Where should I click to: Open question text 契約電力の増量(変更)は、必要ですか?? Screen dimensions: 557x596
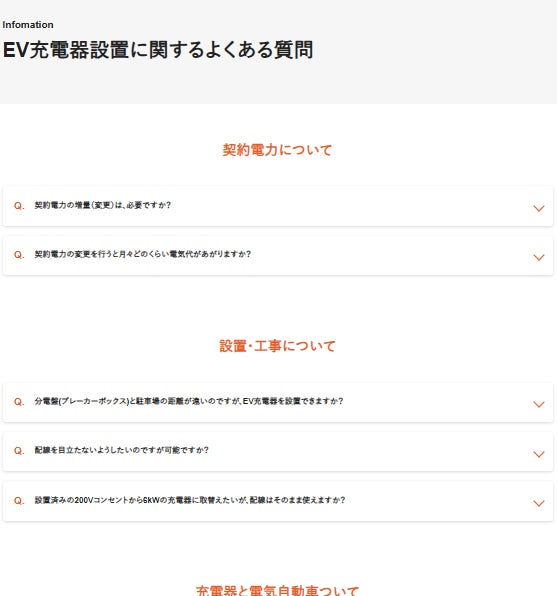[103, 205]
